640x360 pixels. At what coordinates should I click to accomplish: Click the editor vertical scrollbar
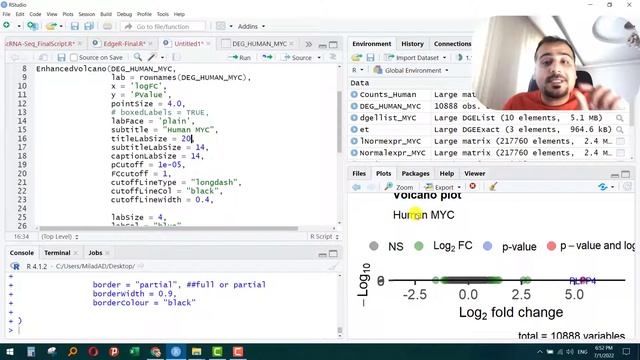click(x=339, y=122)
